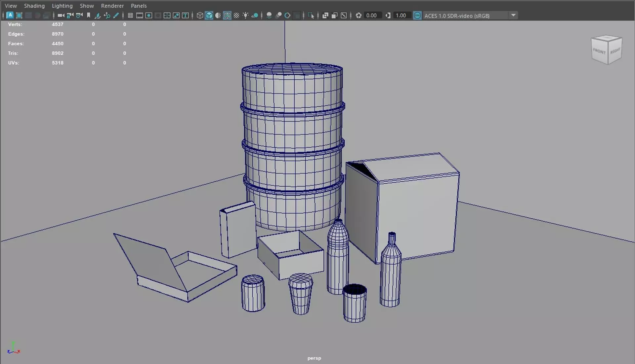Switch to Wireframe display mode
Image resolution: width=635 pixels, height=364 pixels.
coord(200,15)
